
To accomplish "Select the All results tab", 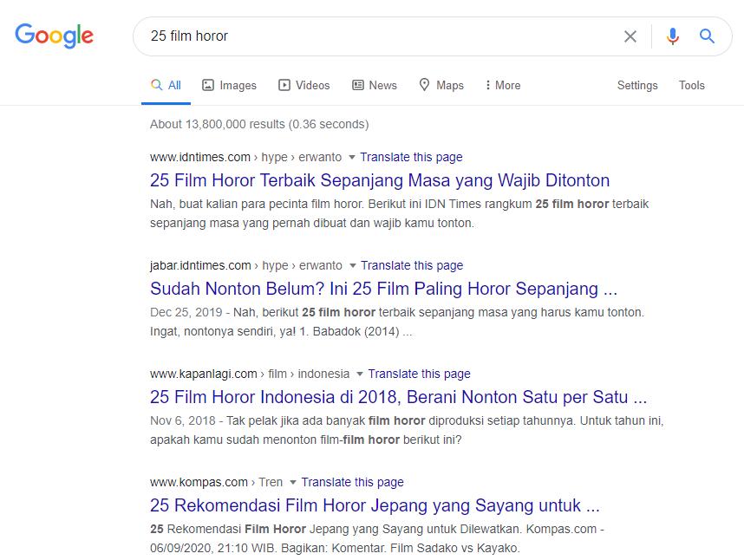I will click(166, 85).
